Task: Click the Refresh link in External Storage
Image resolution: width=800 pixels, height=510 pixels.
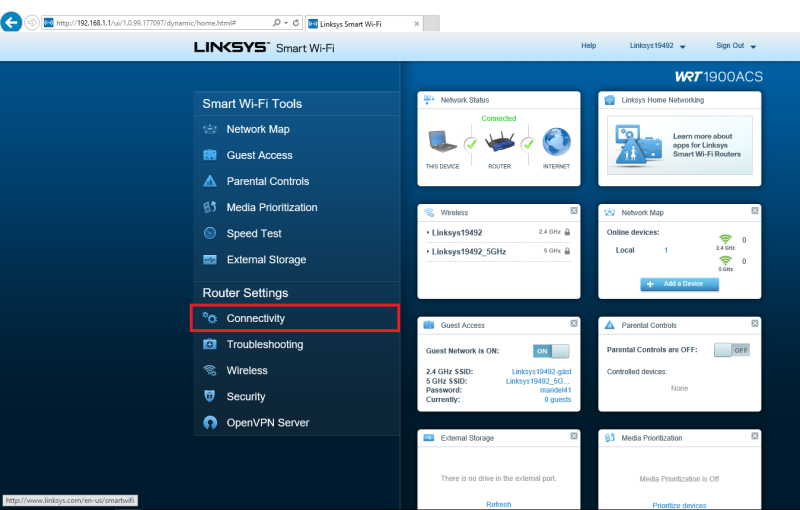Action: coord(498,504)
